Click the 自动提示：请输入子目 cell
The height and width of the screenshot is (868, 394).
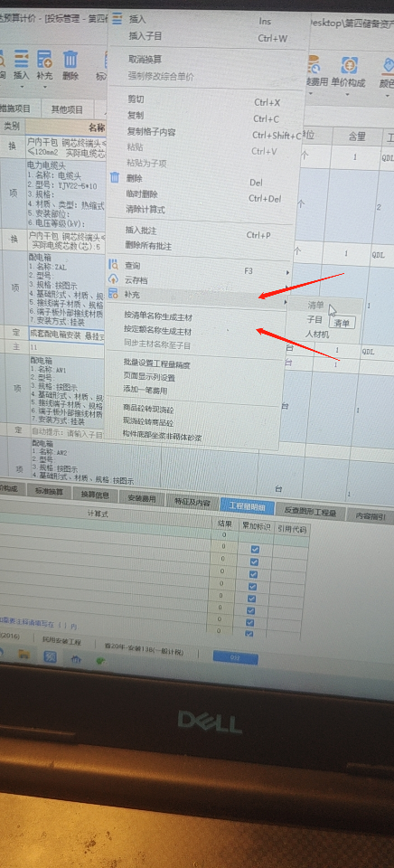pyautogui.click(x=65, y=435)
